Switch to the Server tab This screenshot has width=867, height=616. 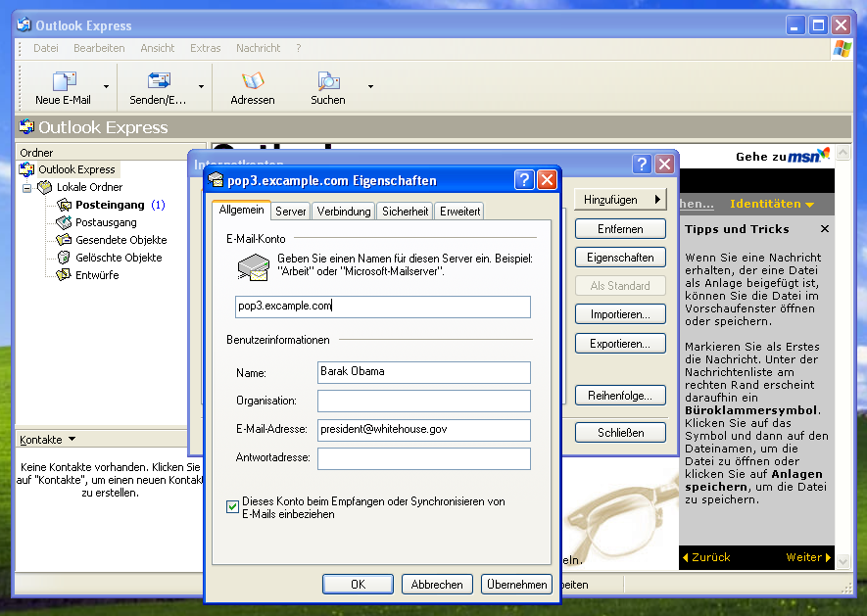click(x=291, y=211)
